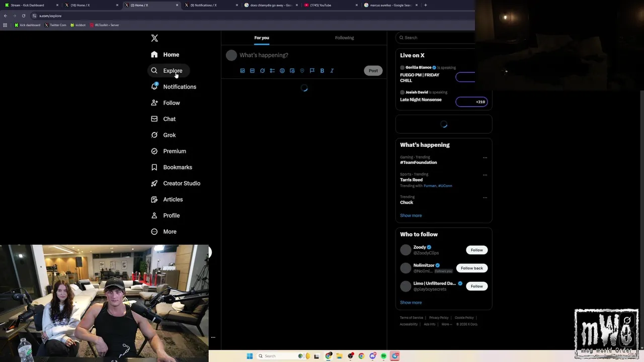Open the Chuck trending topic
The width and height of the screenshot is (644, 362).
(x=407, y=202)
